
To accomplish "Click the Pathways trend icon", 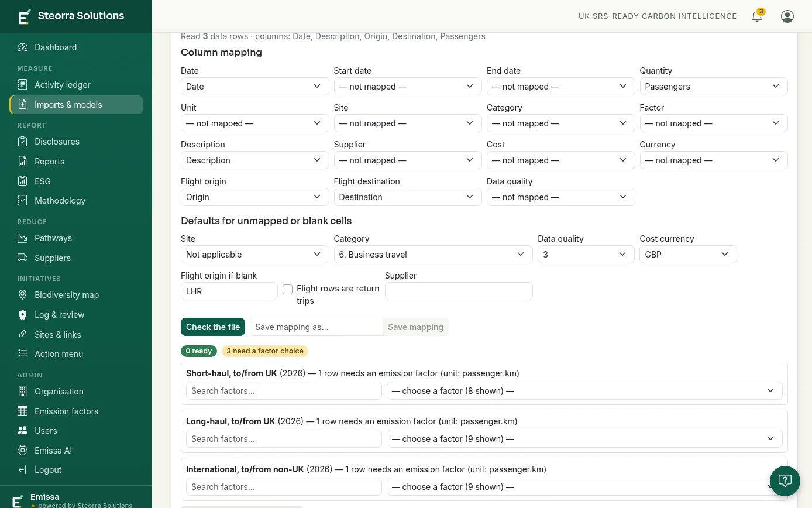I will [22, 238].
